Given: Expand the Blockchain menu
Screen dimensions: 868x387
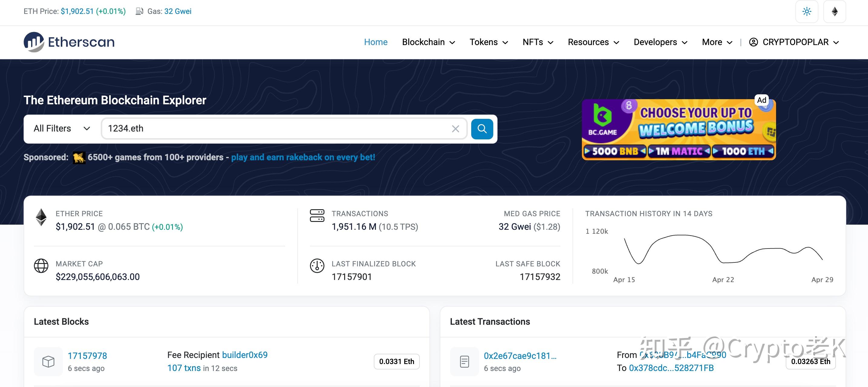Looking at the screenshot, I should (x=428, y=42).
